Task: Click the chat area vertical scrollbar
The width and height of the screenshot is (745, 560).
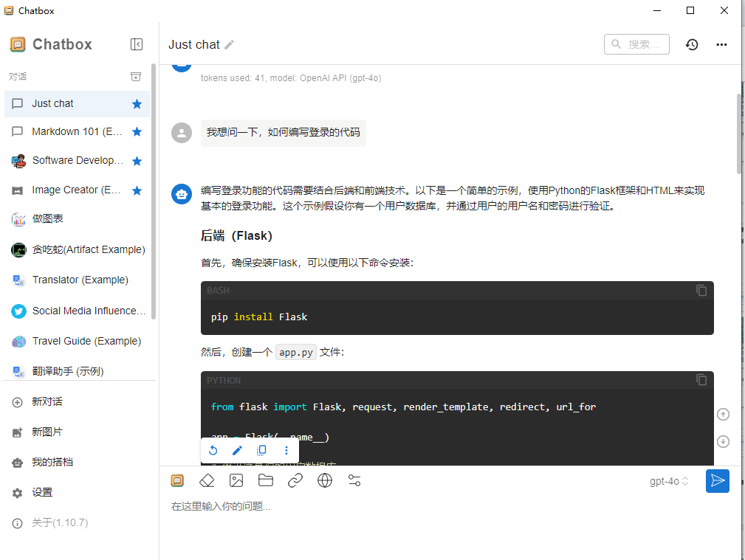Action: coord(738,134)
